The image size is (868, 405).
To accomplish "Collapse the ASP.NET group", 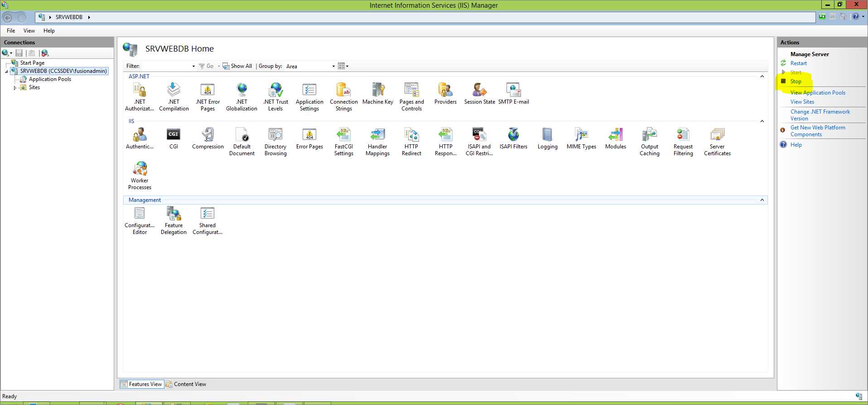I will (x=762, y=76).
